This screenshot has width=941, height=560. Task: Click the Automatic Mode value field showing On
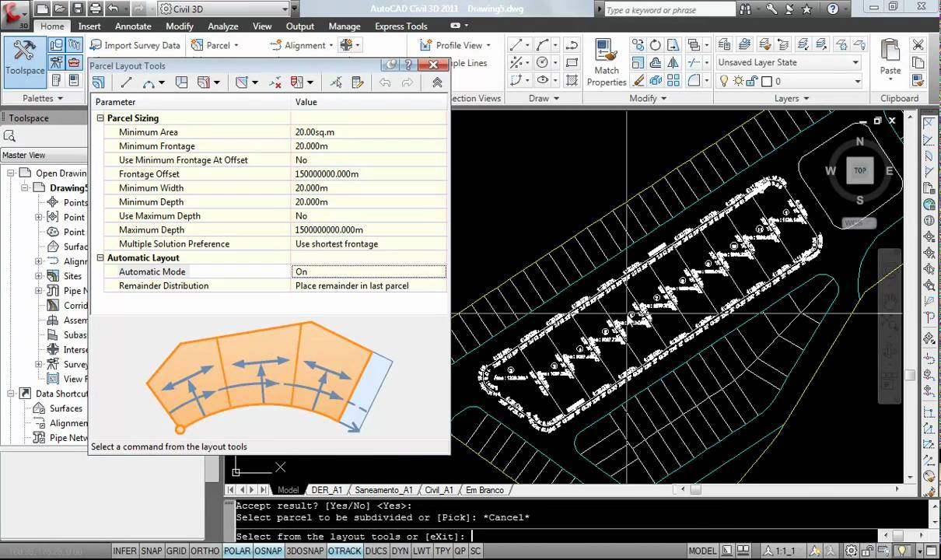pos(369,271)
